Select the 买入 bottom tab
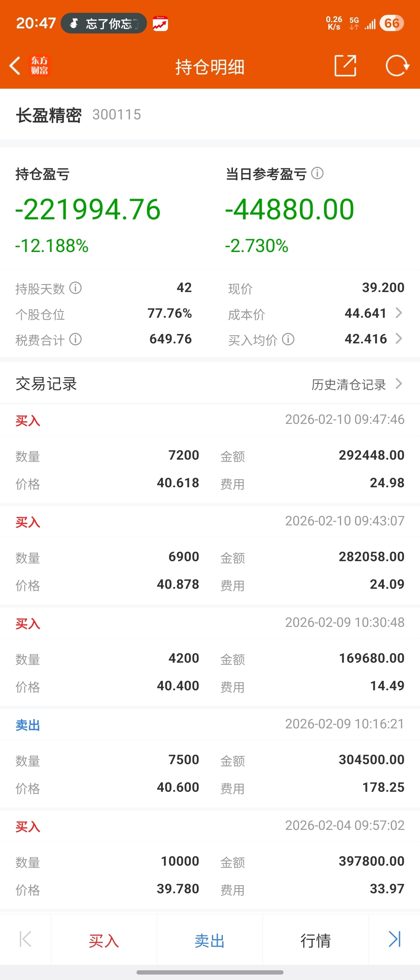Screen dimensions: 420x980 tap(104, 940)
